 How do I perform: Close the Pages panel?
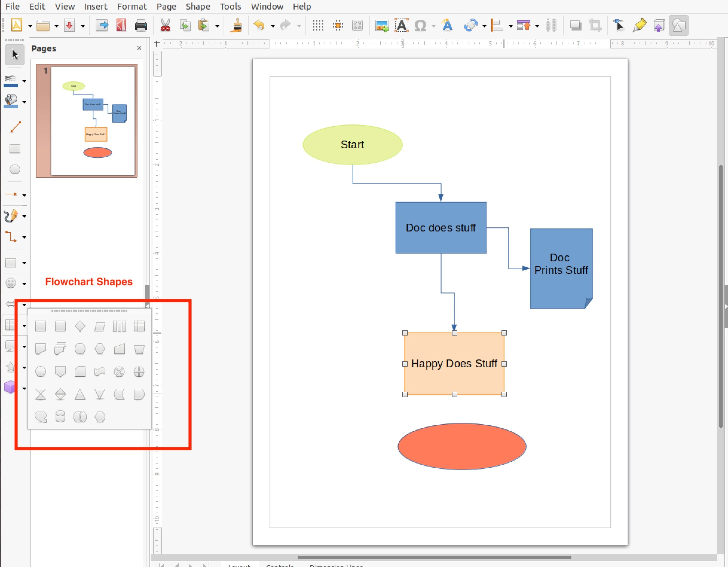pos(139,48)
